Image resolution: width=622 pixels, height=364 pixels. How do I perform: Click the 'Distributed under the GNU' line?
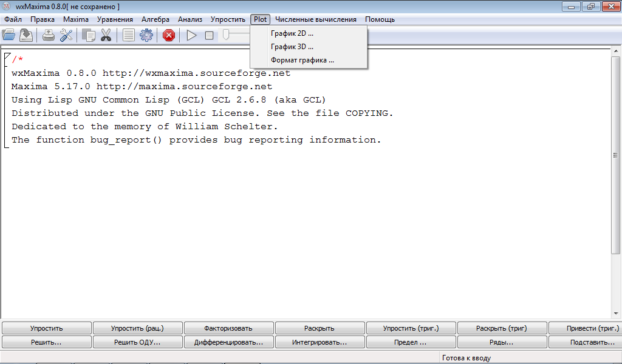click(x=202, y=113)
